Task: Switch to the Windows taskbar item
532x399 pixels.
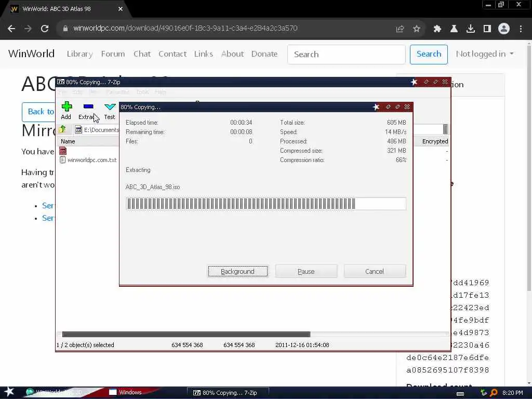Action: (x=126, y=392)
